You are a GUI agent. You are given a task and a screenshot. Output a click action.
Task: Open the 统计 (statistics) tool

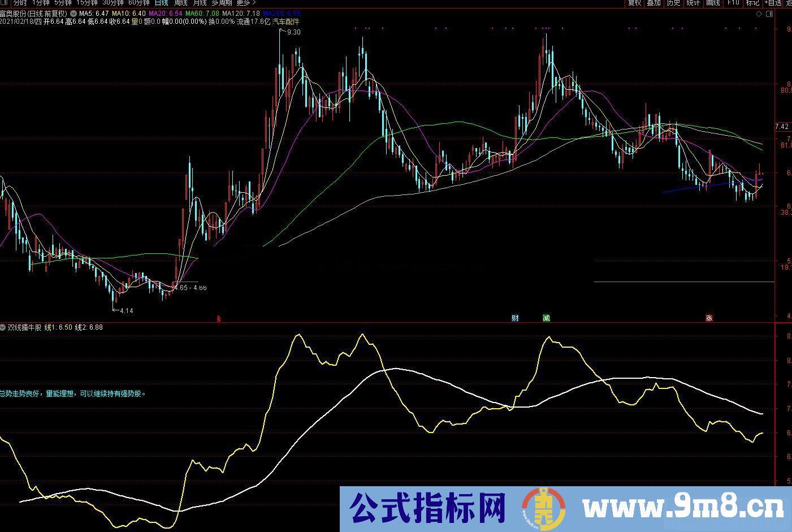click(693, 3)
